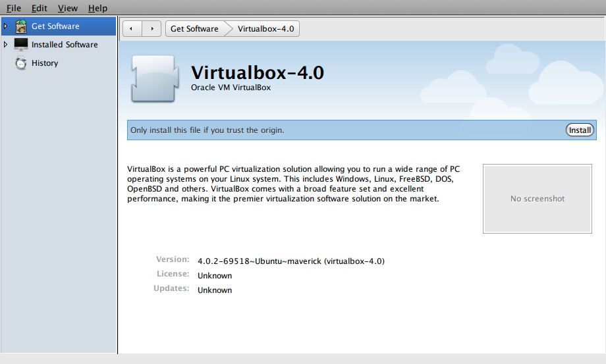Image resolution: width=606 pixels, height=364 pixels.
Task: Open the View menu
Action: [68, 8]
